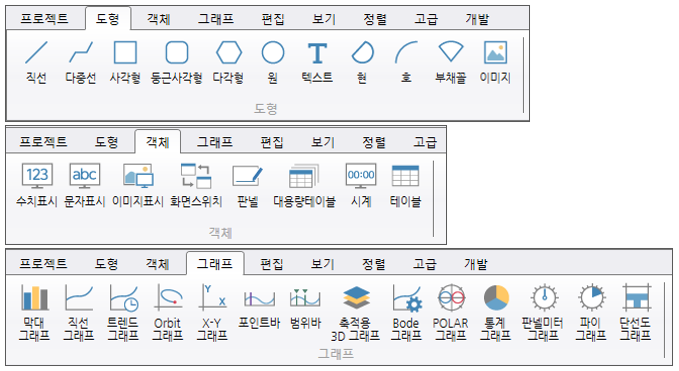Image resolution: width=679 pixels, height=371 pixels.
Task: Switch to 그래프 tab in top ribbon
Action: tap(216, 19)
